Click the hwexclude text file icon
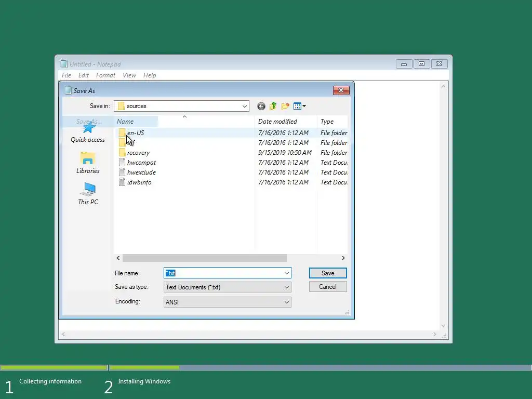532x399 pixels. (122, 172)
